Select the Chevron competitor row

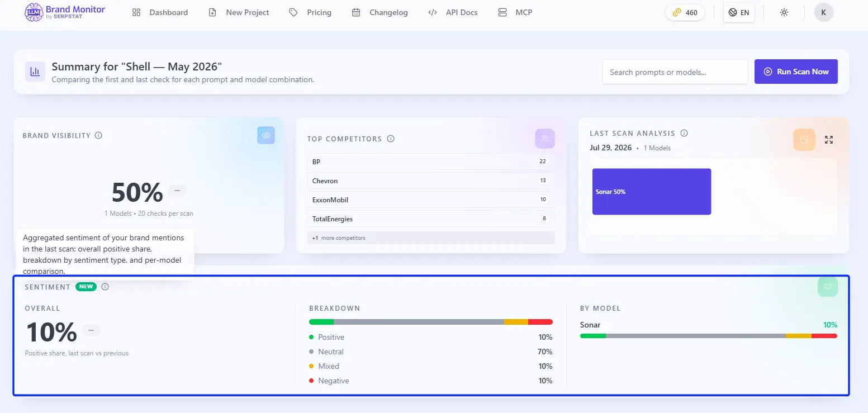tap(431, 181)
